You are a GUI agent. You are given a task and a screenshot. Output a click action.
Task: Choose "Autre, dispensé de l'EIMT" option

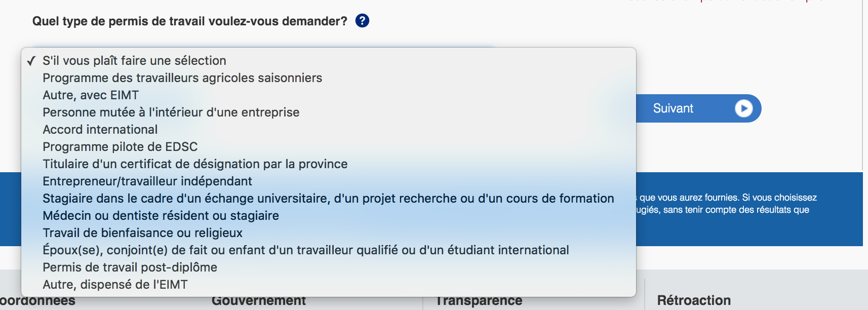coord(115,285)
